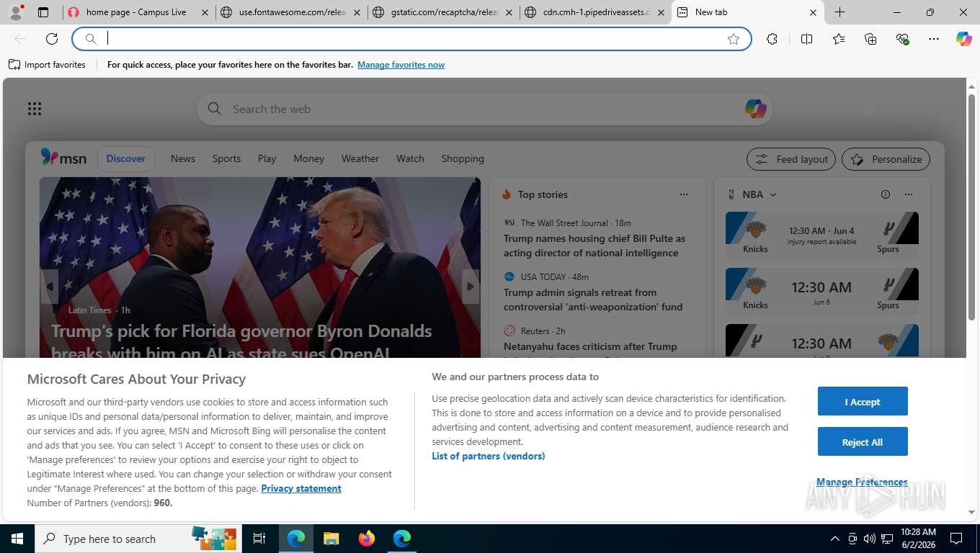Click the I Accept button

(x=863, y=401)
